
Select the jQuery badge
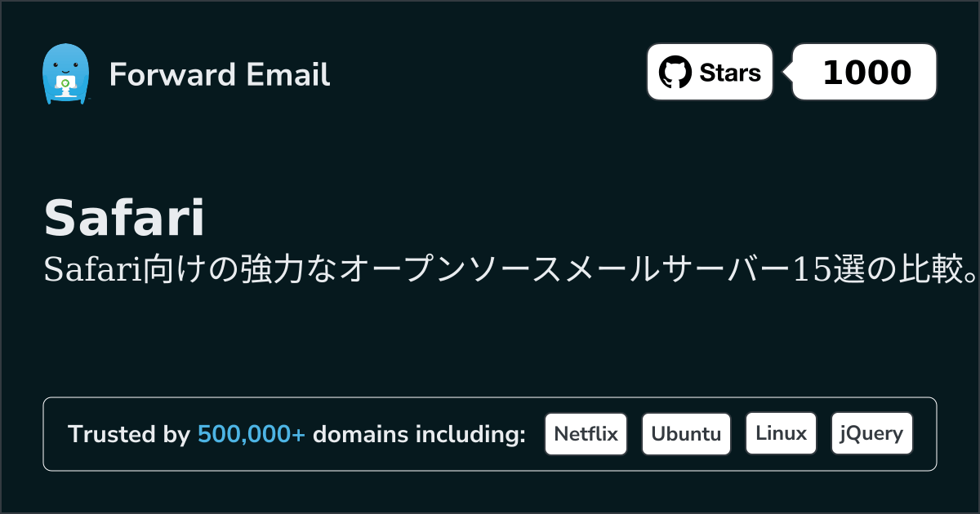point(871,433)
